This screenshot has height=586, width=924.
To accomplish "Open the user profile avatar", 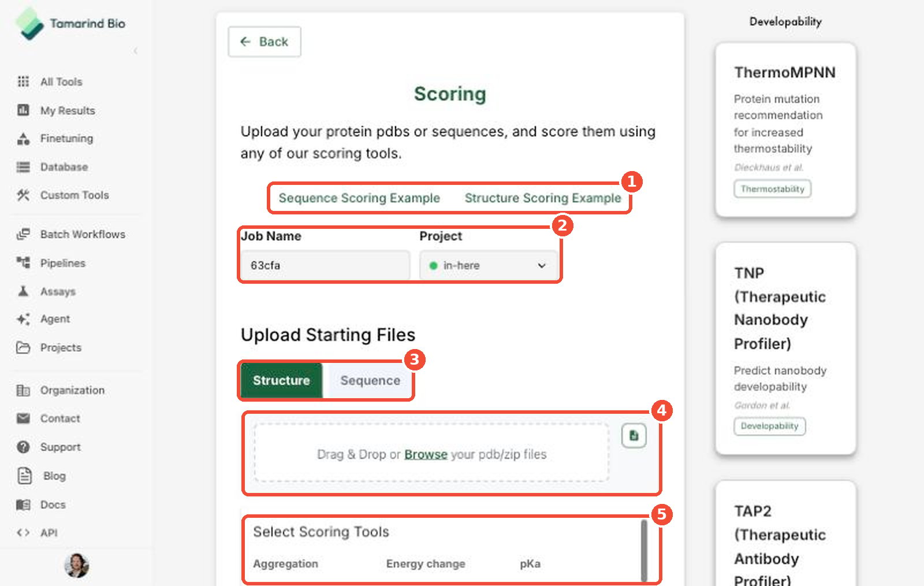I will 76,565.
